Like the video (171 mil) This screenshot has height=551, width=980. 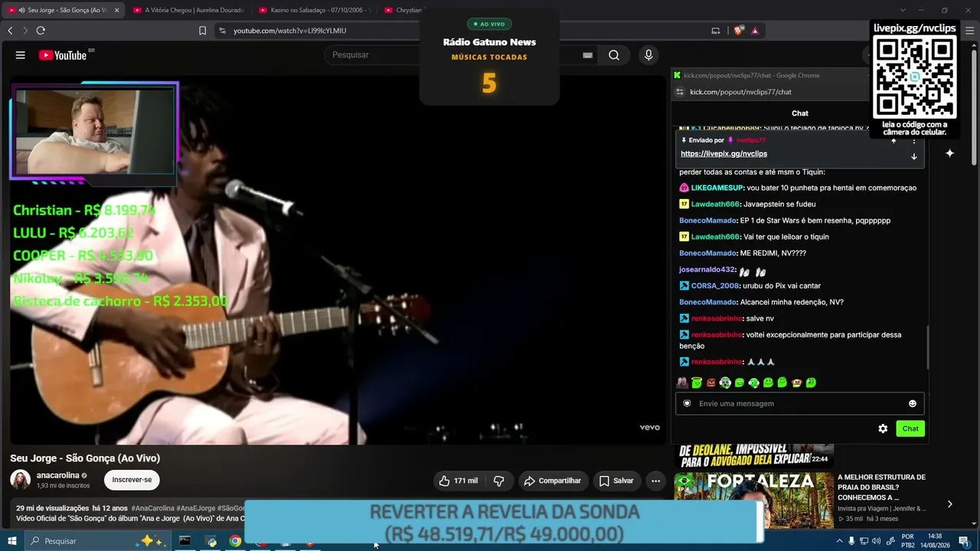(x=458, y=481)
